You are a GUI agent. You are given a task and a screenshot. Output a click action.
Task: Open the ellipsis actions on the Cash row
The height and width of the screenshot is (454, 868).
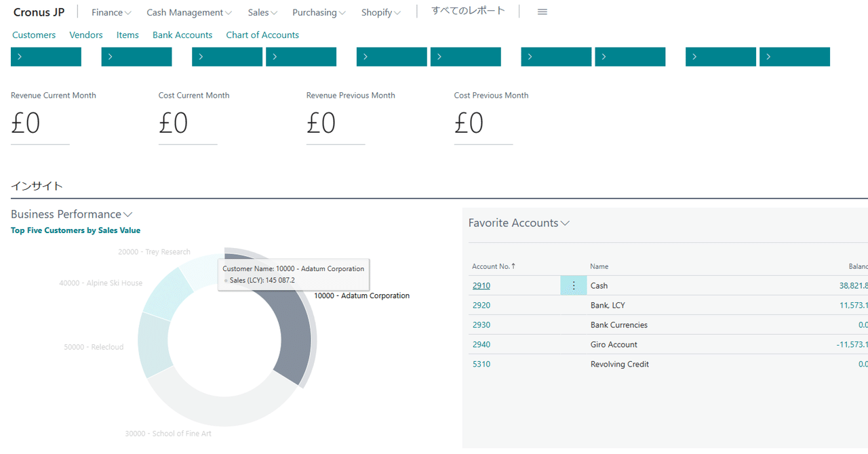pos(573,285)
